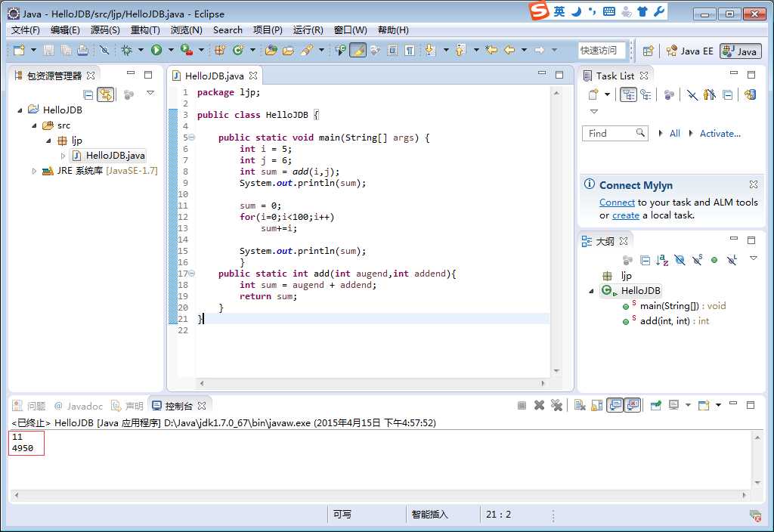Click the create link for local task
The height and width of the screenshot is (532, 774).
[x=625, y=215]
